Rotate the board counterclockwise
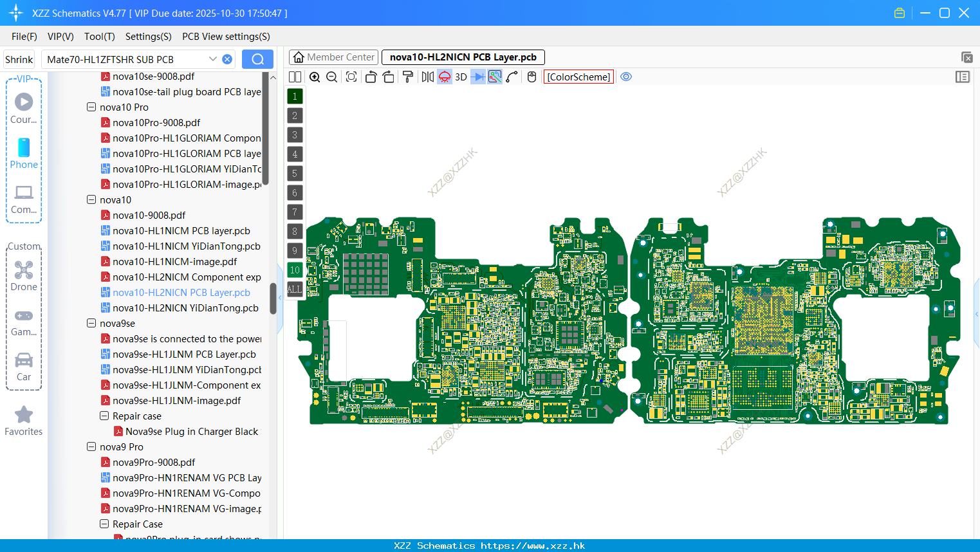980x552 pixels. pos(371,77)
